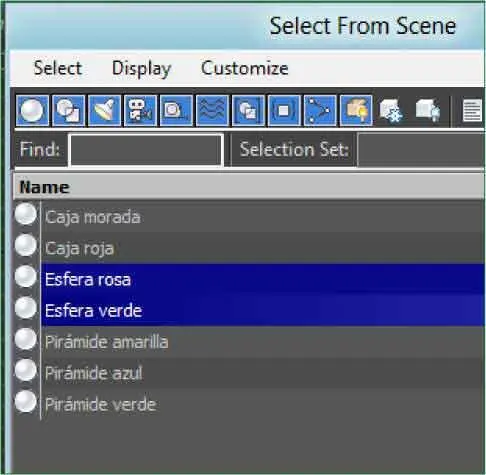The height and width of the screenshot is (475, 486).
Task: Toggle the Display Geometry filter icon
Action: pyautogui.click(x=32, y=111)
